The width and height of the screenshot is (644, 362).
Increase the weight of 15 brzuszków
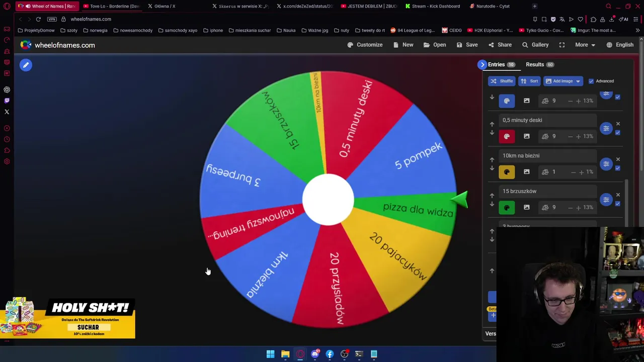tap(578, 207)
